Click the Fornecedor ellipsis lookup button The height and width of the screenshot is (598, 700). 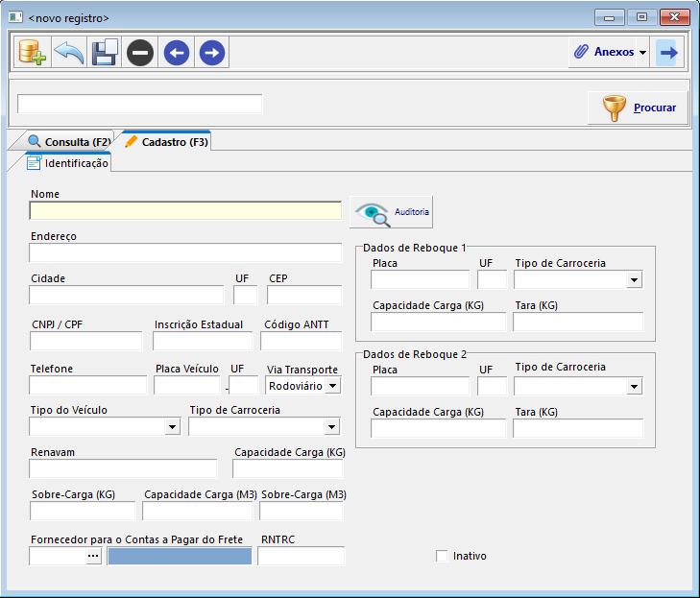(x=93, y=556)
